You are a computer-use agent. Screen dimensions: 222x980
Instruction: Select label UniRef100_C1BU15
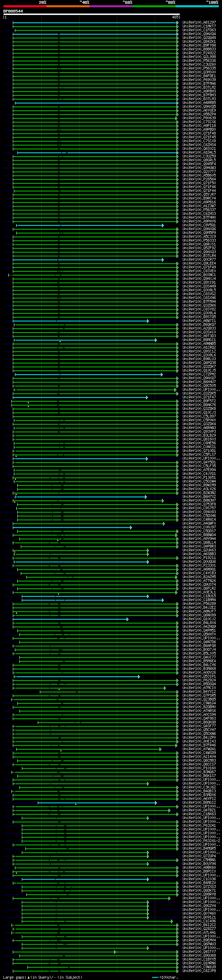click(x=199, y=596)
